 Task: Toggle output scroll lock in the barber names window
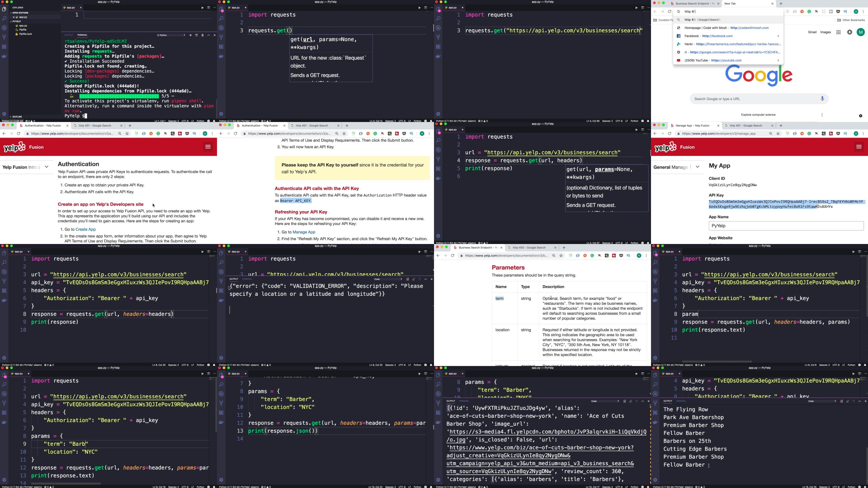(847, 401)
